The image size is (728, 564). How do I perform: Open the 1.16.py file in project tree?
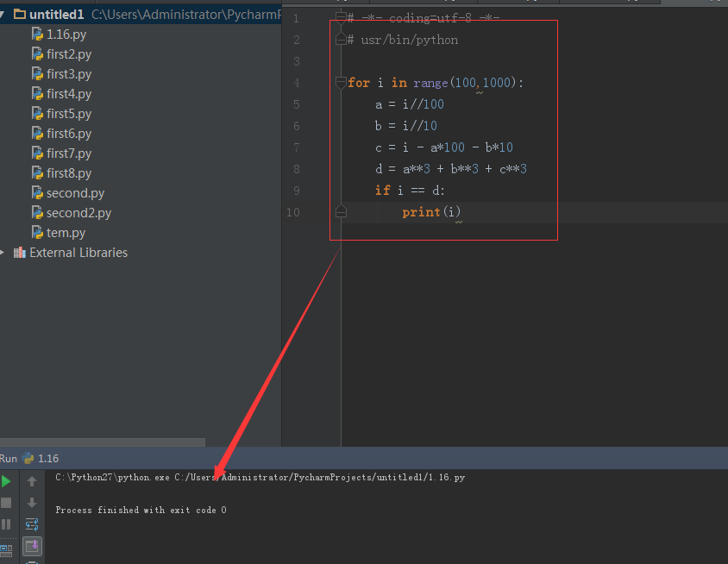(66, 34)
